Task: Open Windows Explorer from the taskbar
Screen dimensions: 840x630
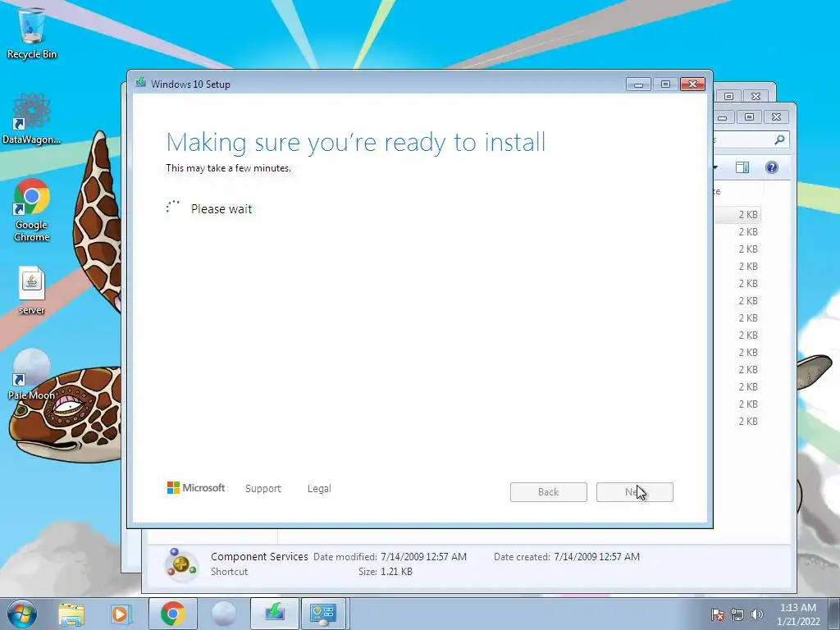Action: click(71, 614)
